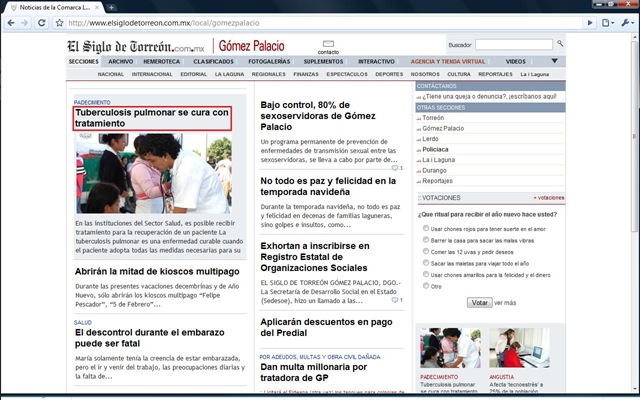Image resolution: width=640 pixels, height=400 pixels.
Task: Select 'Usar chones amarillos' radio option
Action: [x=426, y=274]
